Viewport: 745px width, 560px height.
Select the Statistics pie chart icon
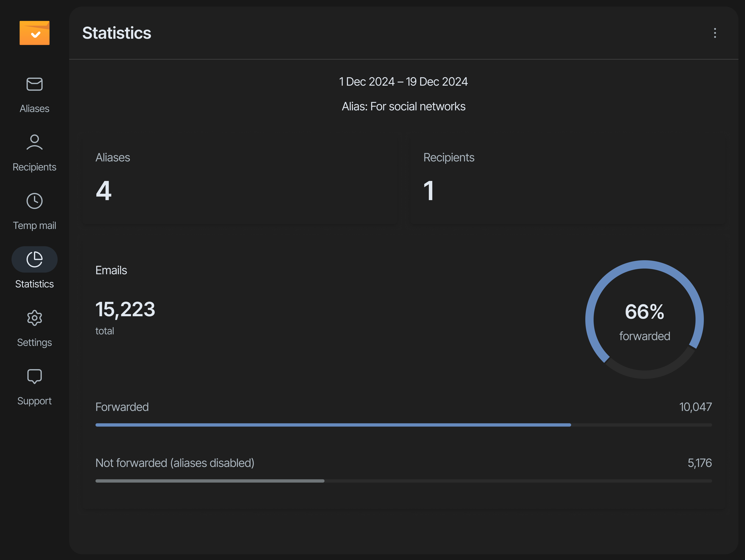[x=34, y=259]
